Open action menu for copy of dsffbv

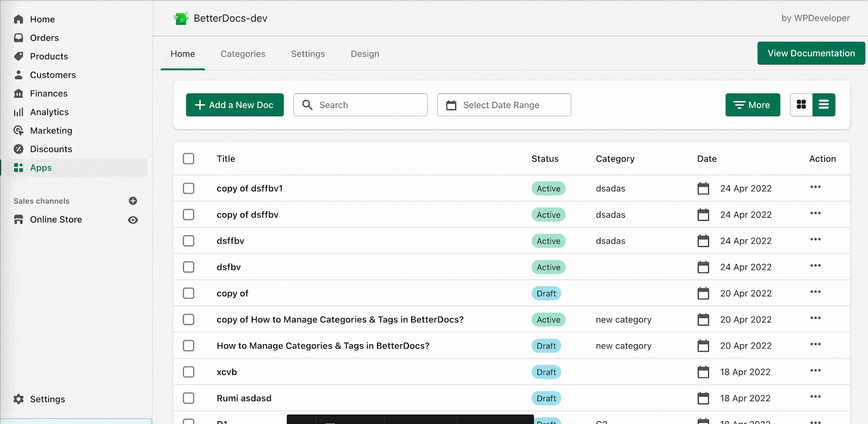click(815, 213)
